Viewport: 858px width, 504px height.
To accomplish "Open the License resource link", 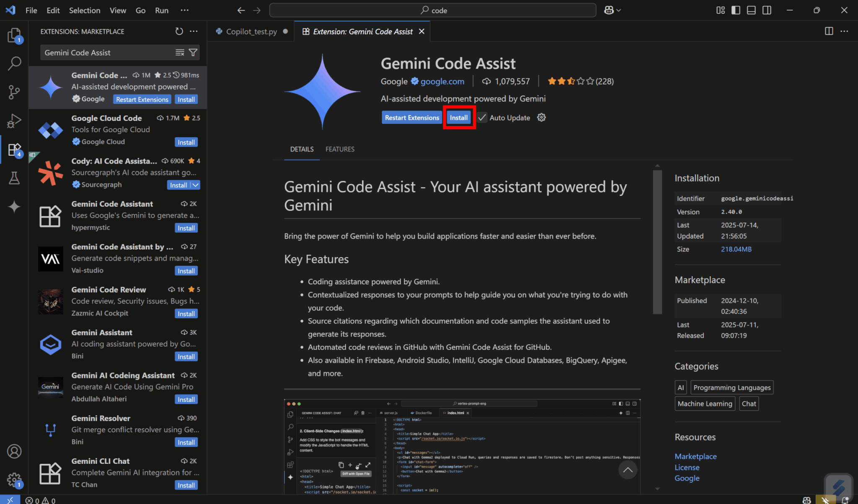I will [x=687, y=467].
